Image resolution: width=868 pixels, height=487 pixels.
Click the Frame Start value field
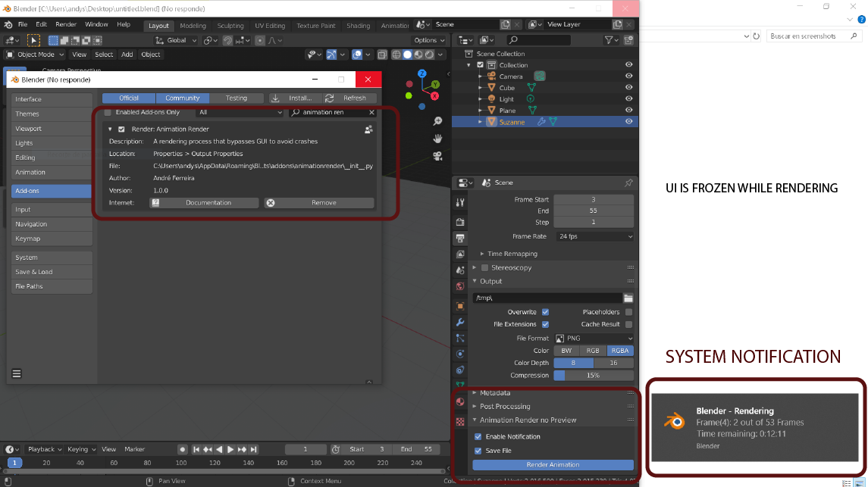594,199
